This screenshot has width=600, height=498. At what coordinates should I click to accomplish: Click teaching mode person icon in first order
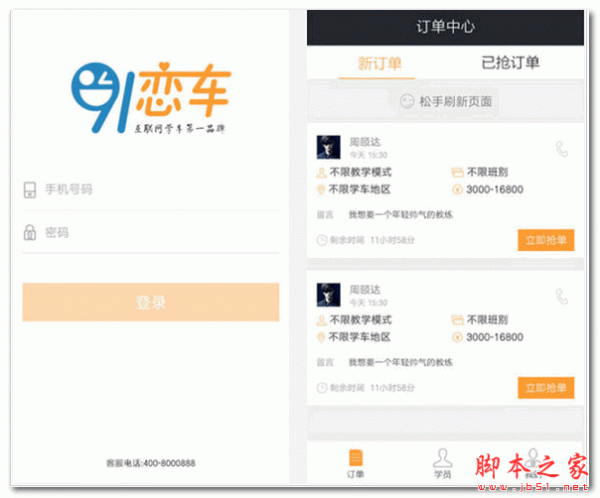coord(321,173)
